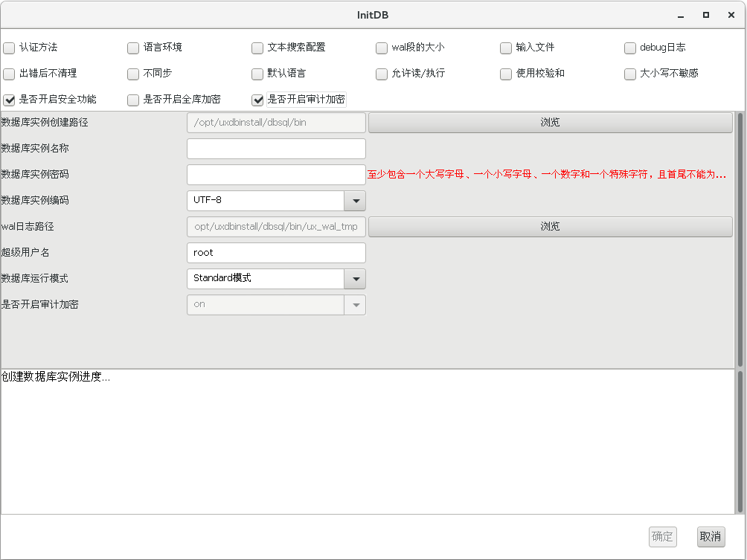This screenshot has width=747, height=560.
Task: Enable the debug日志 checkbox
Action: click(x=630, y=48)
